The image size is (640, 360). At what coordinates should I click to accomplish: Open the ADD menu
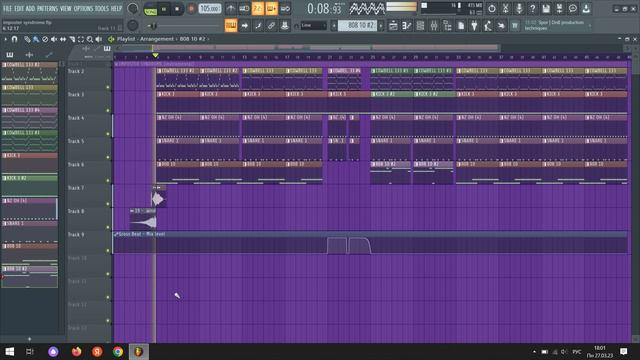coord(30,8)
